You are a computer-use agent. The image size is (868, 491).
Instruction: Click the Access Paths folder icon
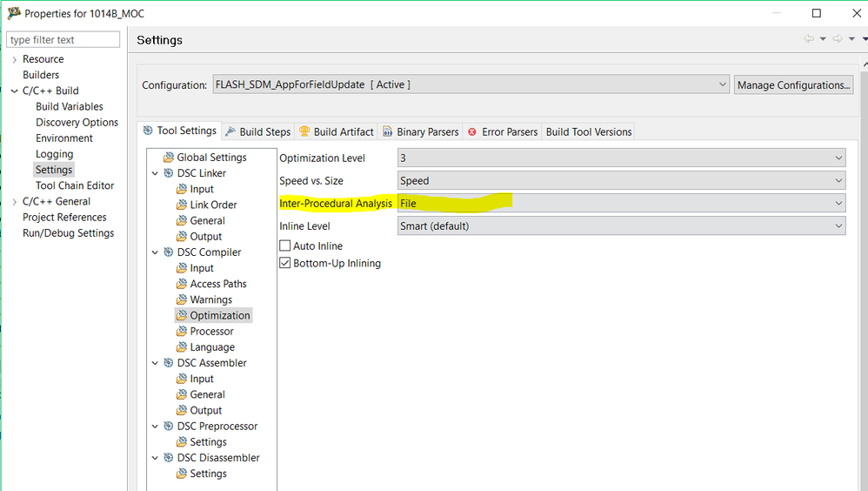point(182,284)
